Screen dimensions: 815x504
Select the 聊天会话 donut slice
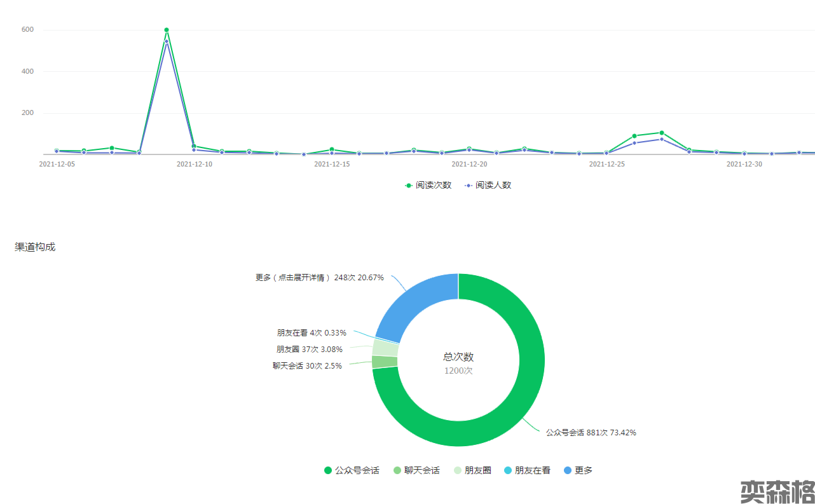tap(385, 362)
